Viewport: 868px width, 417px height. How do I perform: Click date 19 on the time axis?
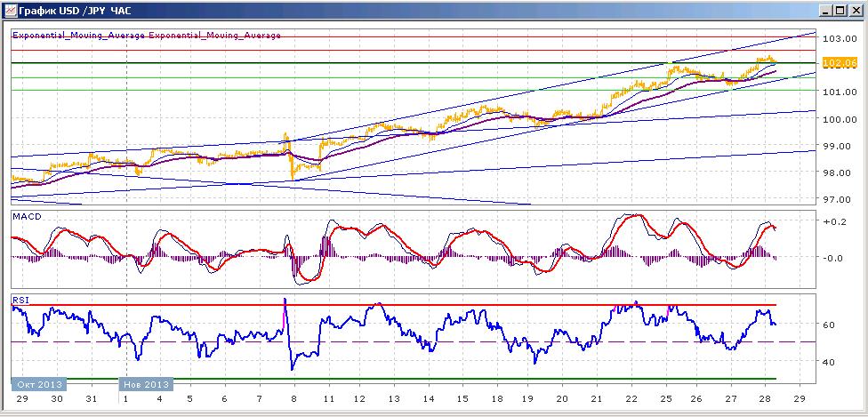tap(527, 398)
